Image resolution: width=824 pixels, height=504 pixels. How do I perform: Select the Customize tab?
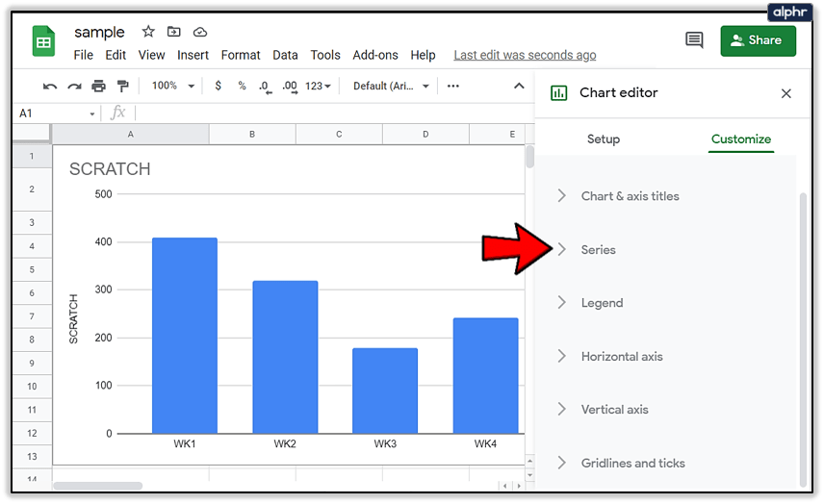741,139
